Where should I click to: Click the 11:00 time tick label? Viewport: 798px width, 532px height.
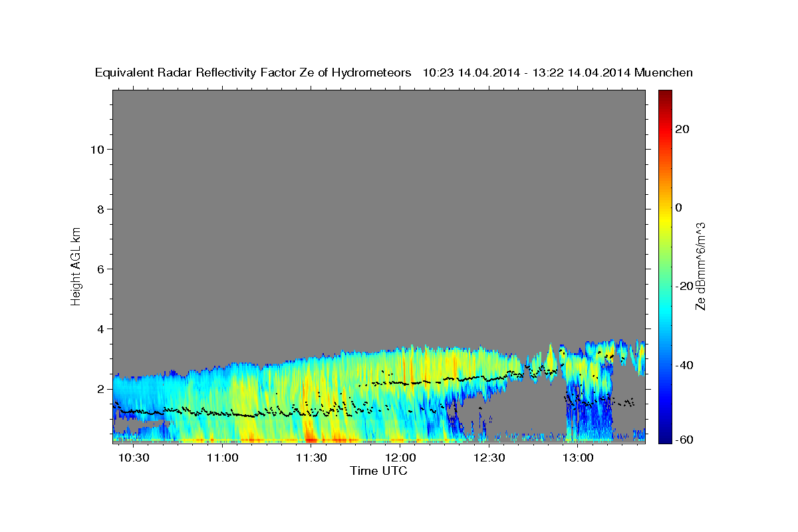coord(223,458)
